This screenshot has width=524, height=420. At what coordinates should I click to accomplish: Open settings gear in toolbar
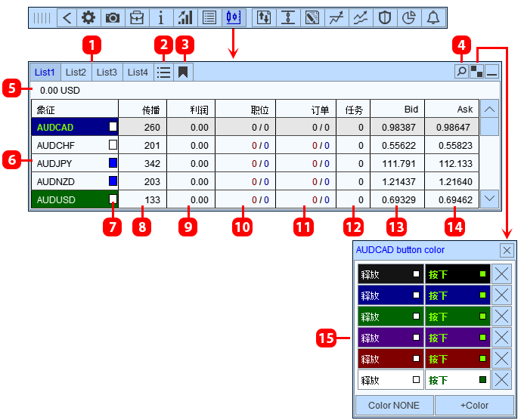click(88, 17)
